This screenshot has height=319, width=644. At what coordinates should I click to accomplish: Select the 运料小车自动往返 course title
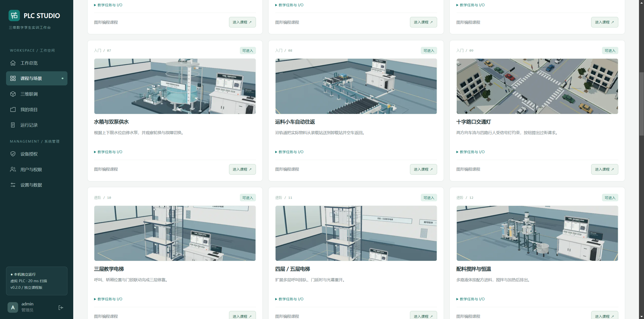coord(295,122)
